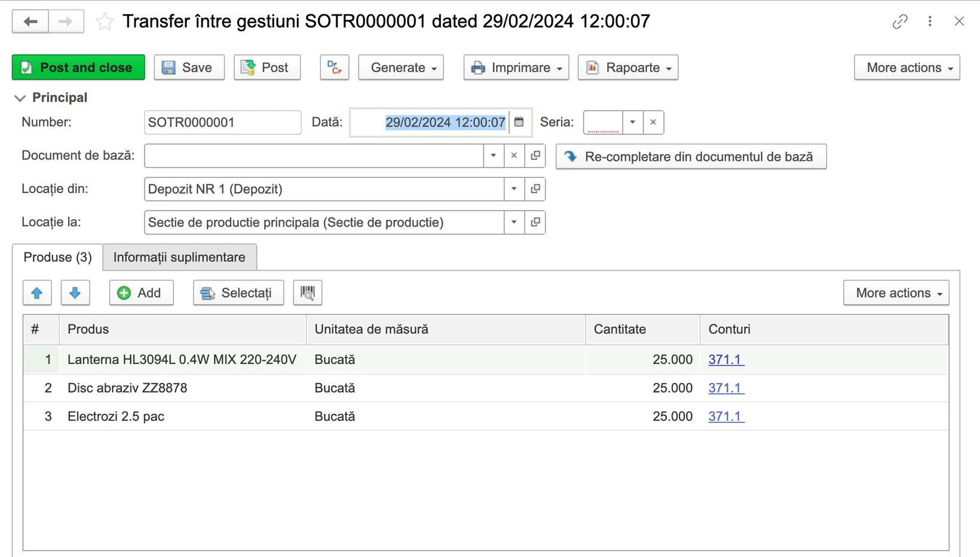Viewport: 980px width, 557px height.
Task: Open the Rapoarte dropdown
Action: (x=628, y=68)
